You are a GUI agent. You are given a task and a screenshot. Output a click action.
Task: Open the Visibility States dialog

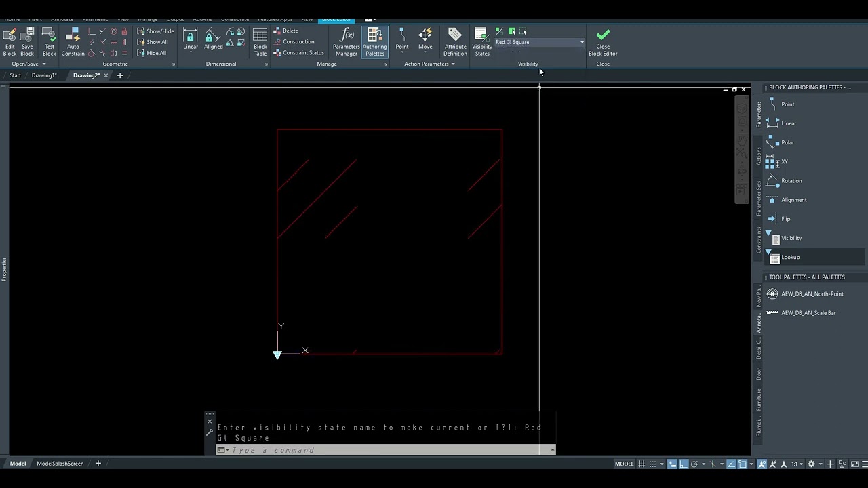point(481,42)
